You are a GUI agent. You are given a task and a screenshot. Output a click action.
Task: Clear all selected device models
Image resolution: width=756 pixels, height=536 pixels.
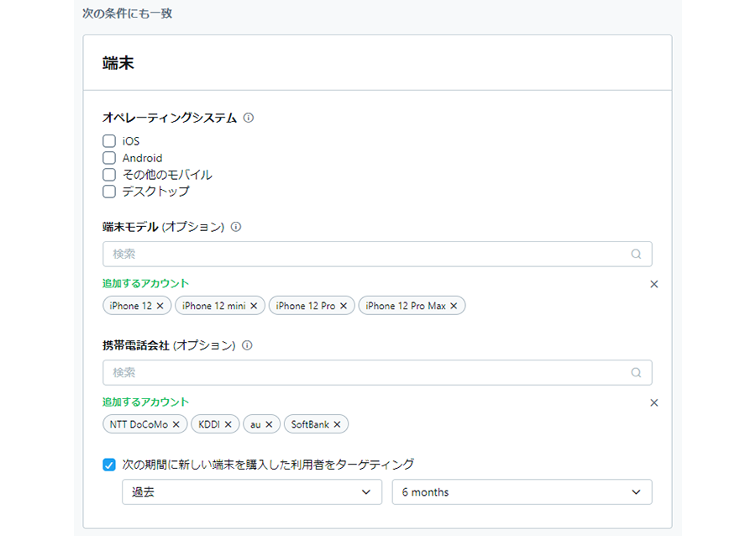pos(654,284)
